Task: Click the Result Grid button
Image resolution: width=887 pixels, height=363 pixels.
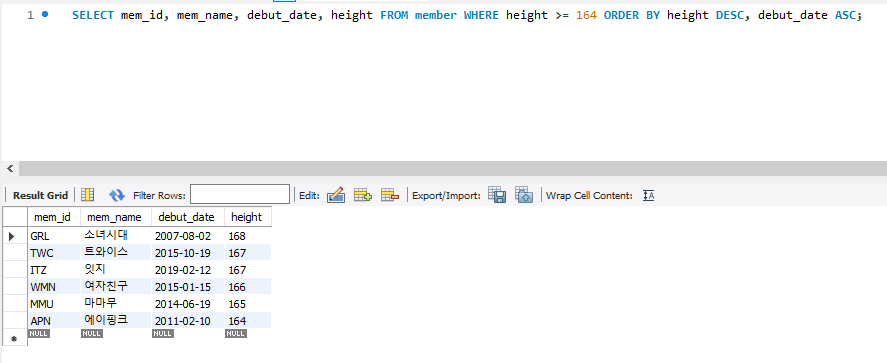Action: tap(40, 196)
